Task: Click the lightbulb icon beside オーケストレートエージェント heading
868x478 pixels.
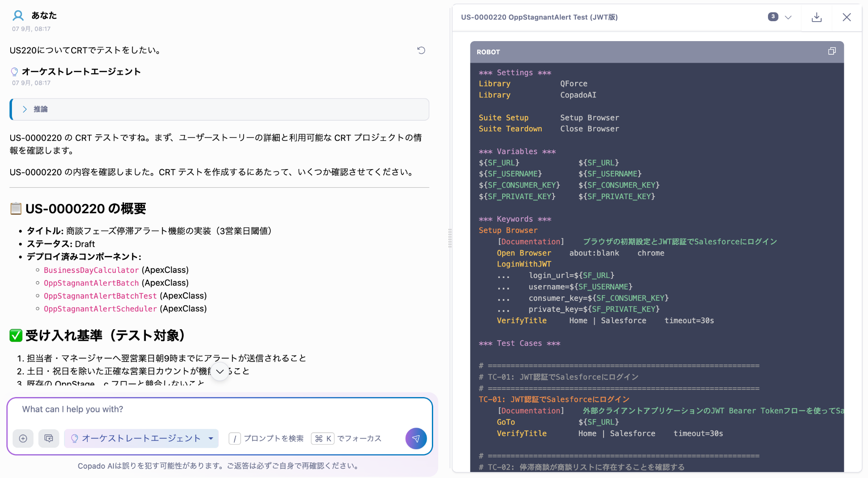Action: pos(14,72)
